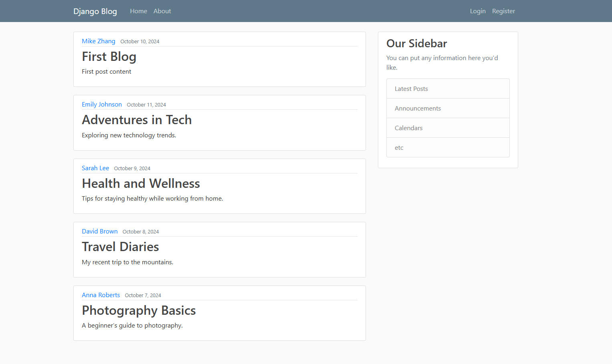View posts by author Anna Roberts
The image size is (612, 364).
101,295
